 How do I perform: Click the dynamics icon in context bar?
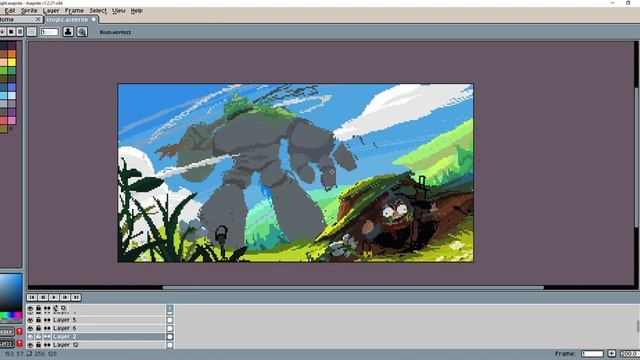(82, 32)
